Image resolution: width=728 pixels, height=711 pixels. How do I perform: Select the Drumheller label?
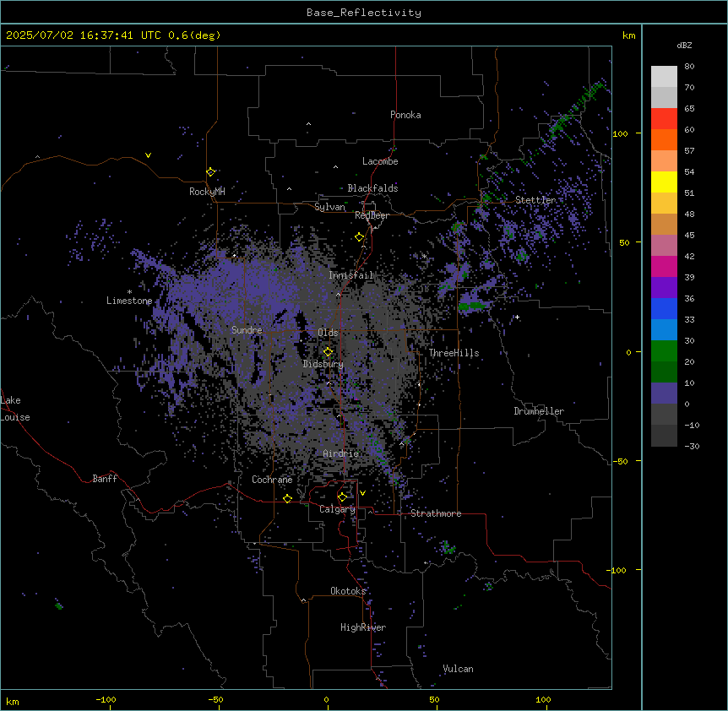(539, 411)
